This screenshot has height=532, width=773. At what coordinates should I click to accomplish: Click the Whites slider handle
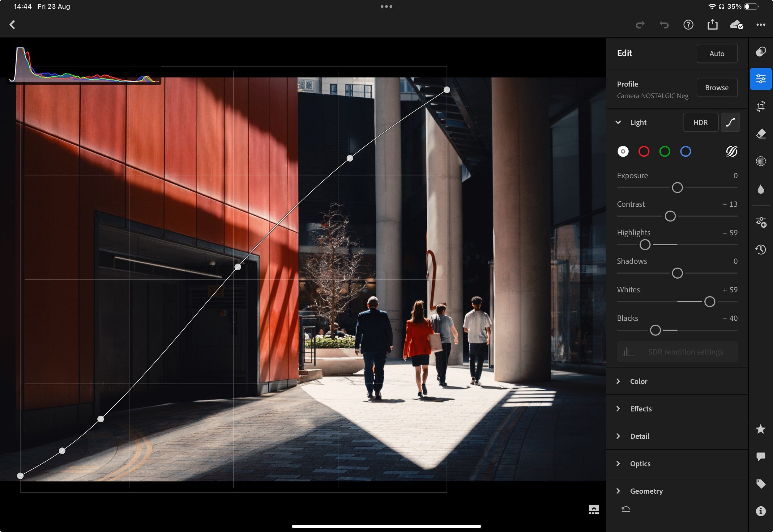pos(709,302)
